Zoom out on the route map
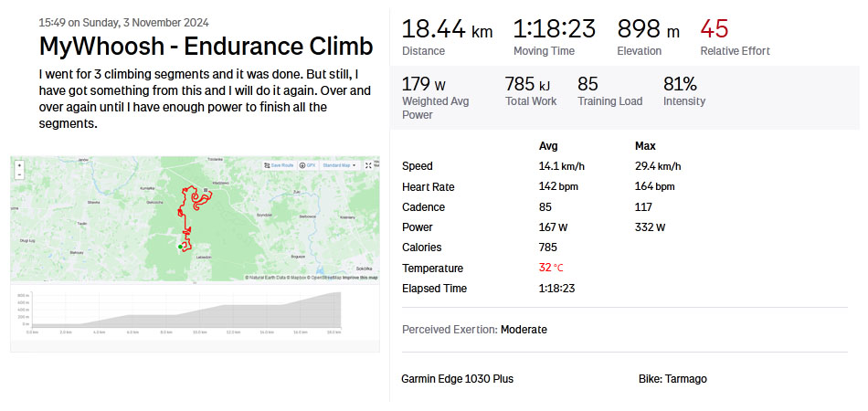This screenshot has height=411, width=868. (19, 174)
